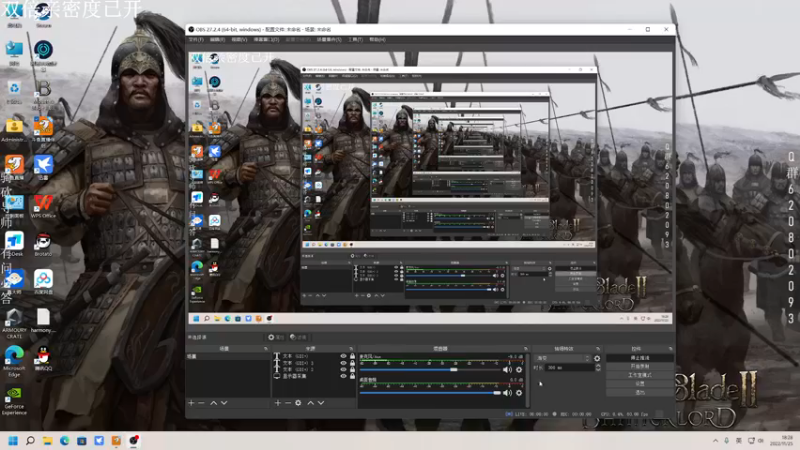Screen dimensions: 800x450
Task: Open Recycle Bin on desktop
Action: 14,92
